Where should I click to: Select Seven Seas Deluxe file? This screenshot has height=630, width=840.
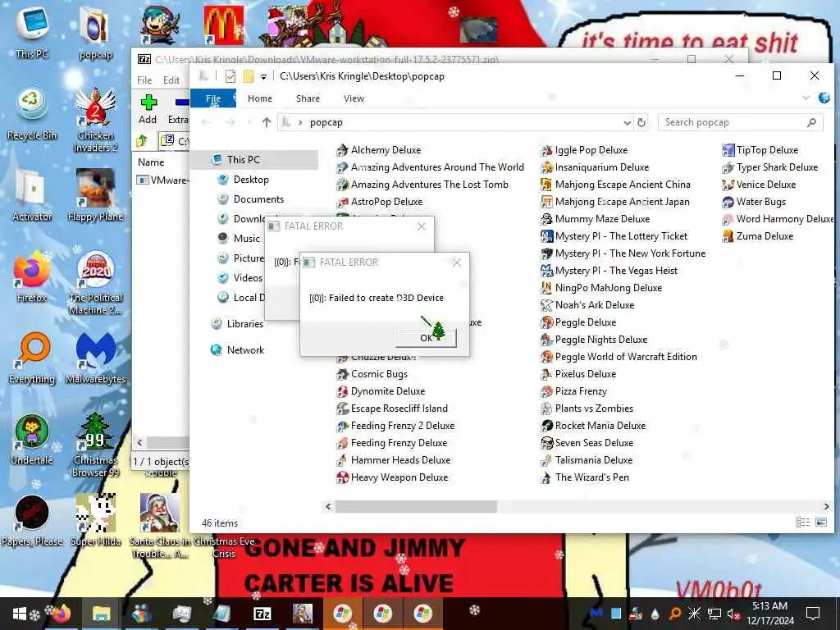(x=587, y=443)
